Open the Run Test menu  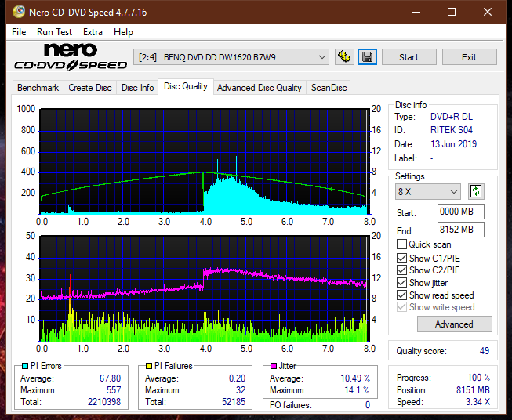tap(54, 32)
